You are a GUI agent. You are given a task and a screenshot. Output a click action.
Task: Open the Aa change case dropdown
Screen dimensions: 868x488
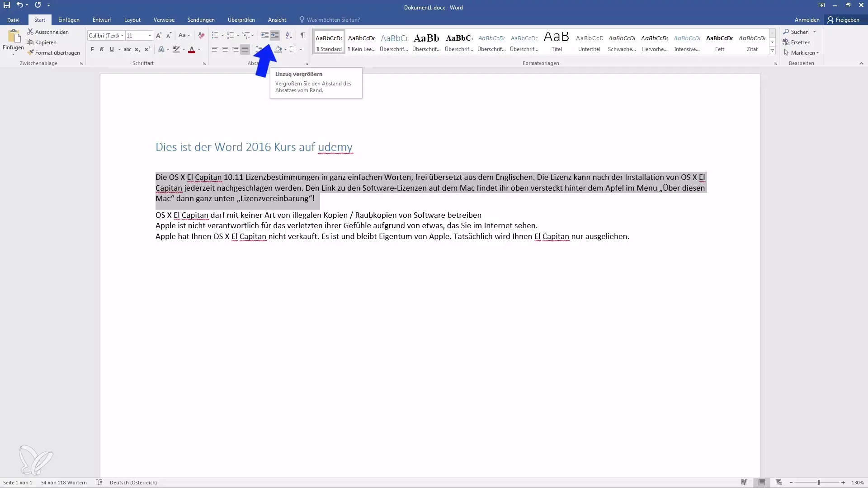pyautogui.click(x=184, y=35)
